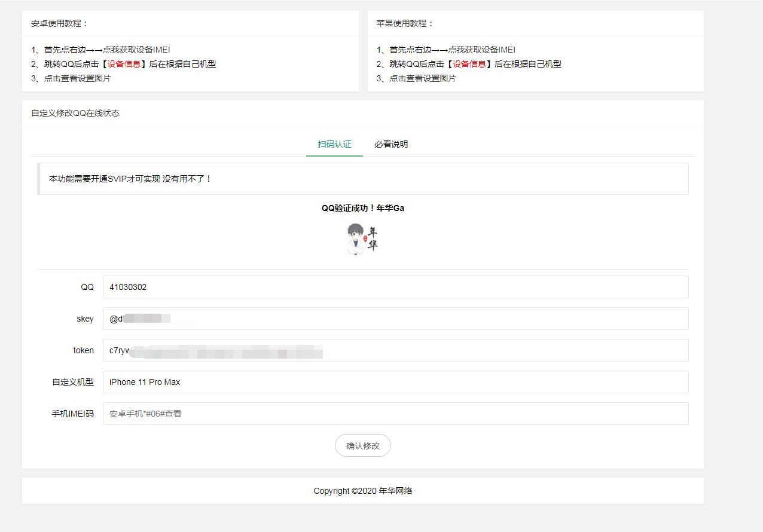Focus the 手机IMEI码 input field
The width and height of the screenshot is (763, 532).
396,413
